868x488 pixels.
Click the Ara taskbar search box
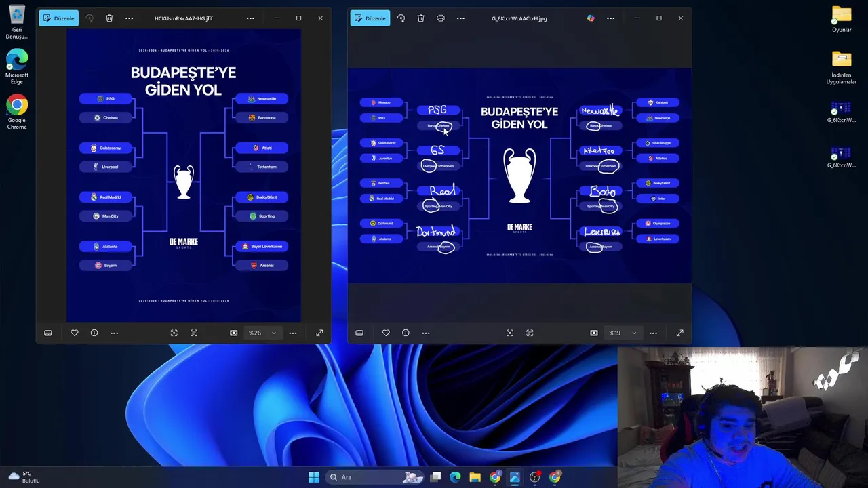point(376,477)
